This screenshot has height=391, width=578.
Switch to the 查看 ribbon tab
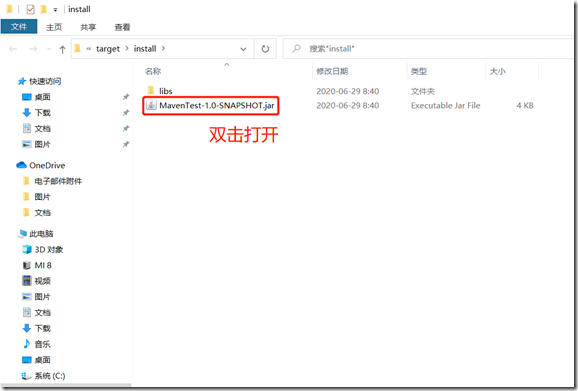[122, 27]
